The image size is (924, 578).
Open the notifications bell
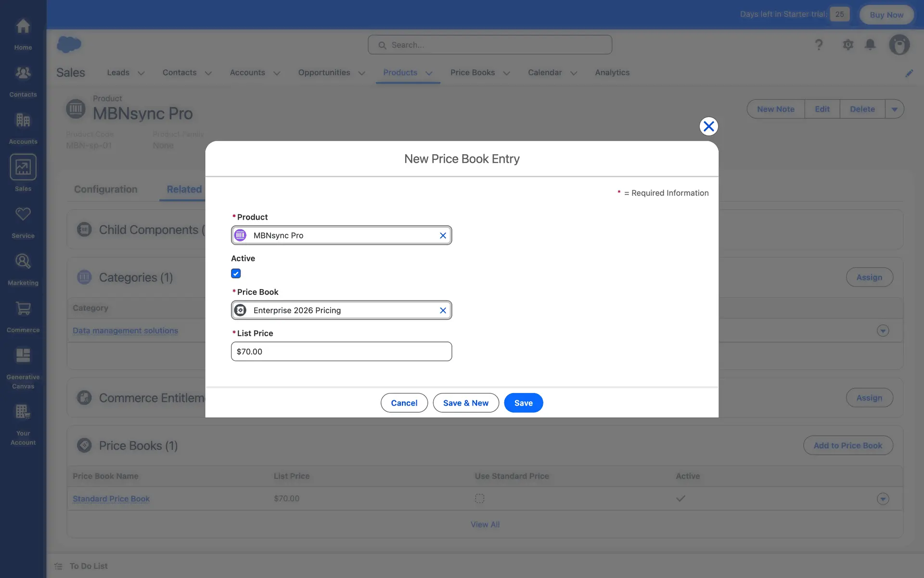click(870, 45)
